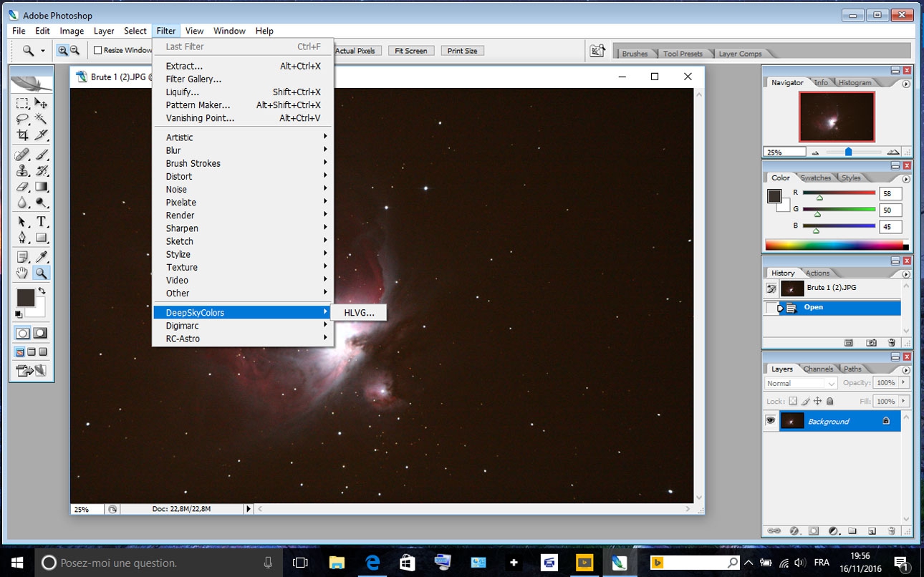Screen dimensions: 924x577
Task: Select the Blur tool
Action: tap(22, 203)
